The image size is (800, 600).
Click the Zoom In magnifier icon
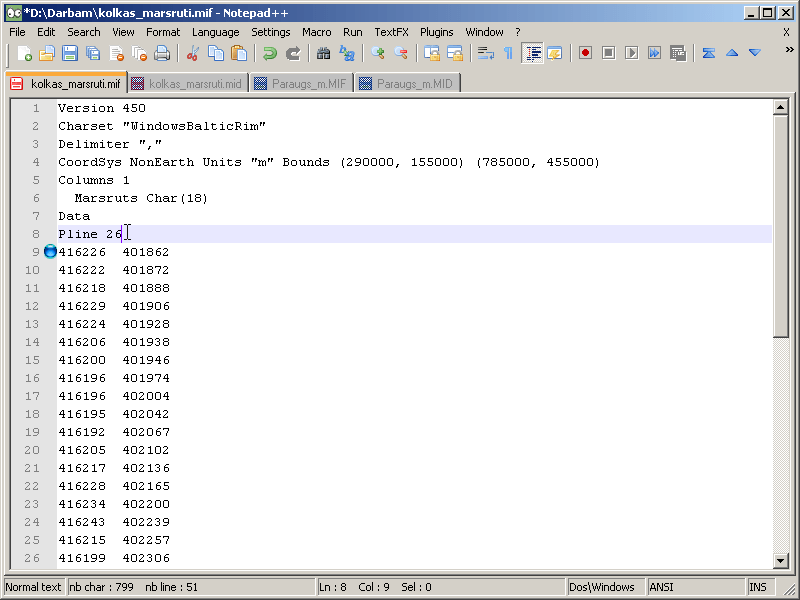pyautogui.click(x=378, y=53)
